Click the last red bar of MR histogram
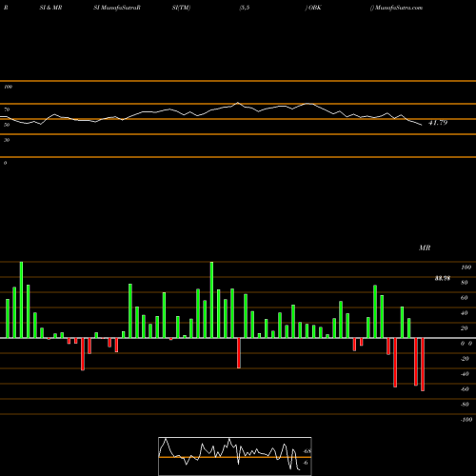The width and height of the screenshot is (476, 476). pos(423,365)
